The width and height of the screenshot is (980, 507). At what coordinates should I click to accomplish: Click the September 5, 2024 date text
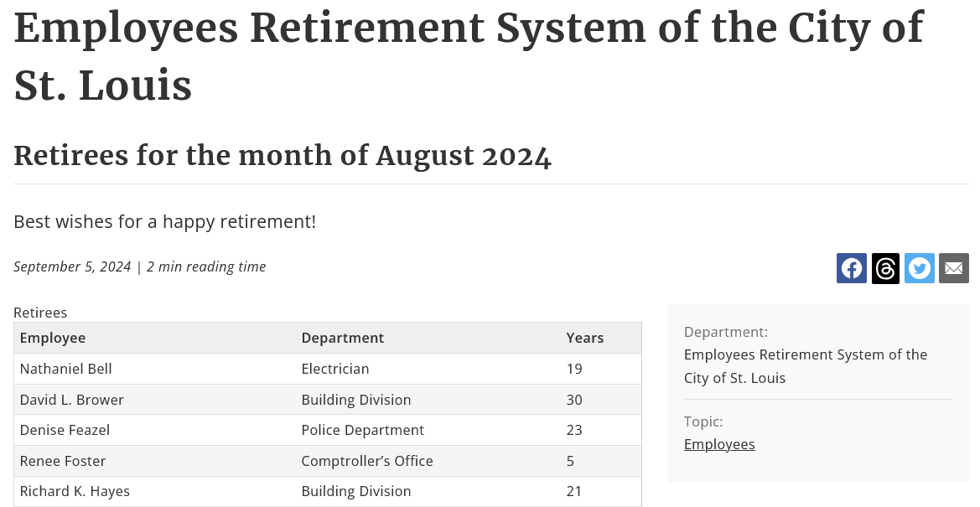point(72,267)
